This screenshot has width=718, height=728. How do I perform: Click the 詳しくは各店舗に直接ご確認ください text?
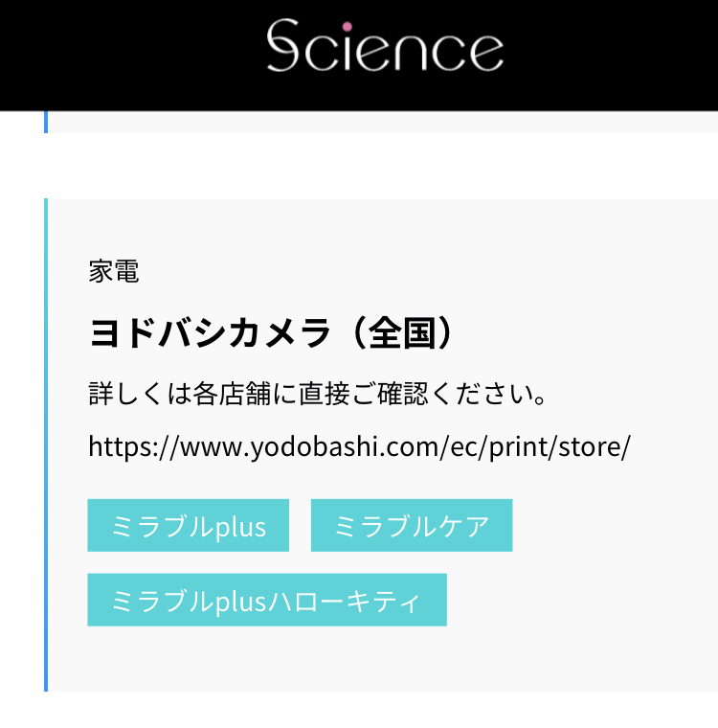tap(318, 394)
